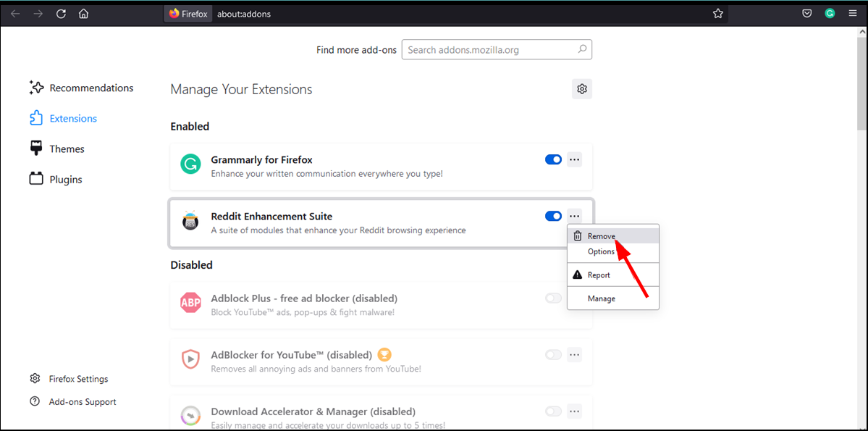Click the Search addons.mozilla.org field
The width and height of the screenshot is (868, 431).
tap(497, 49)
